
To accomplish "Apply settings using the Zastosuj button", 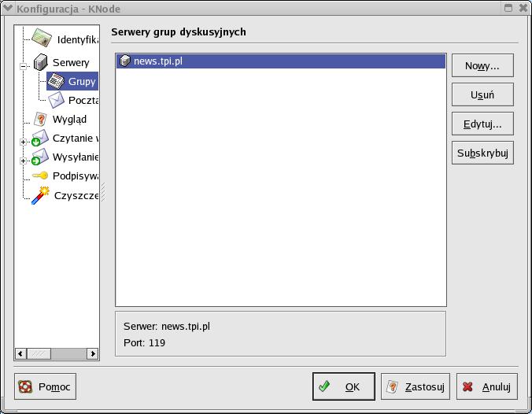I will click(x=416, y=386).
